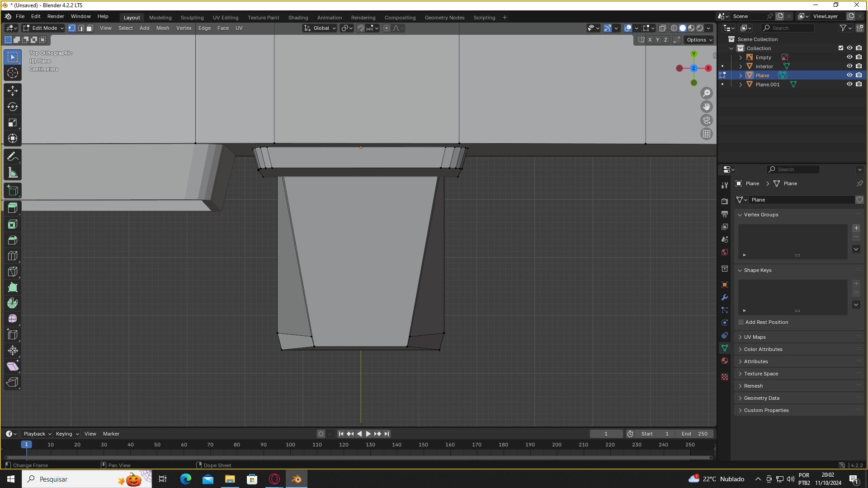Open Modifiers wrench tab in properties
Image resolution: width=868 pixels, height=488 pixels.
point(725,297)
